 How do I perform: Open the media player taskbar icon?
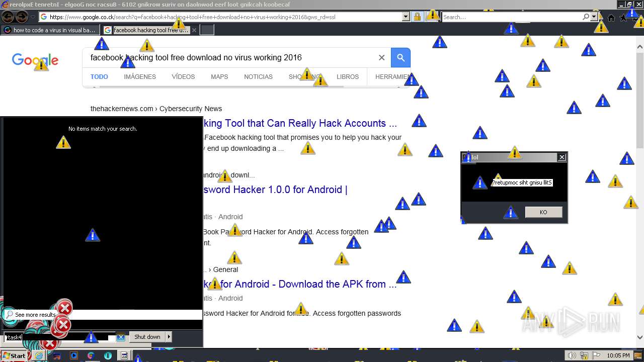(74, 355)
